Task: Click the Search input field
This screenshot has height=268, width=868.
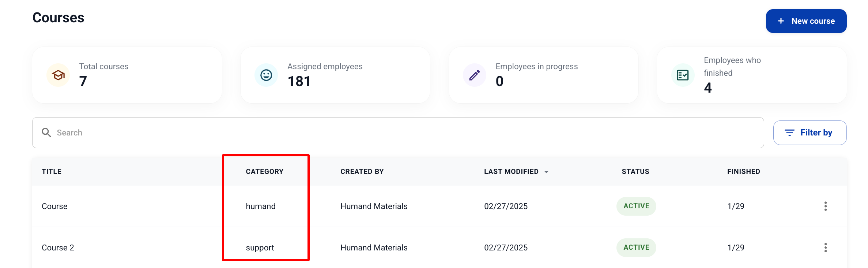Action: click(x=402, y=133)
